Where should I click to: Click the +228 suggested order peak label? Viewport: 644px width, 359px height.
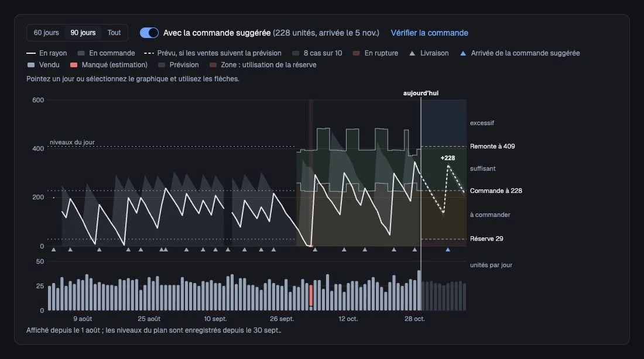(448, 158)
